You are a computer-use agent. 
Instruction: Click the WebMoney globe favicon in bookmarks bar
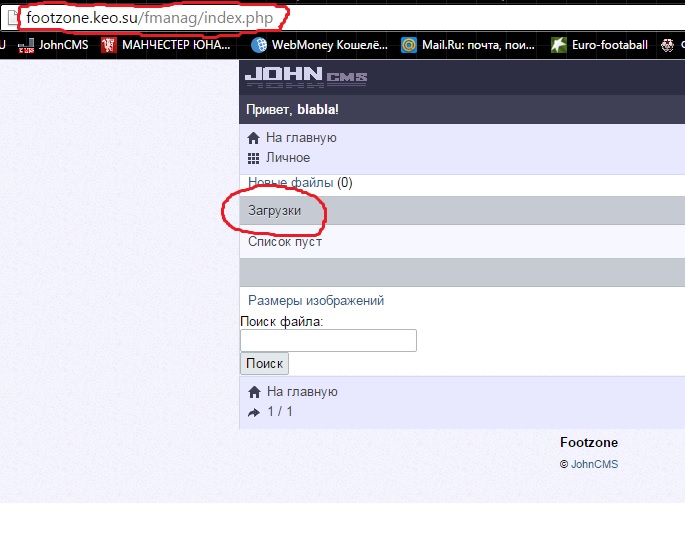(x=260, y=45)
